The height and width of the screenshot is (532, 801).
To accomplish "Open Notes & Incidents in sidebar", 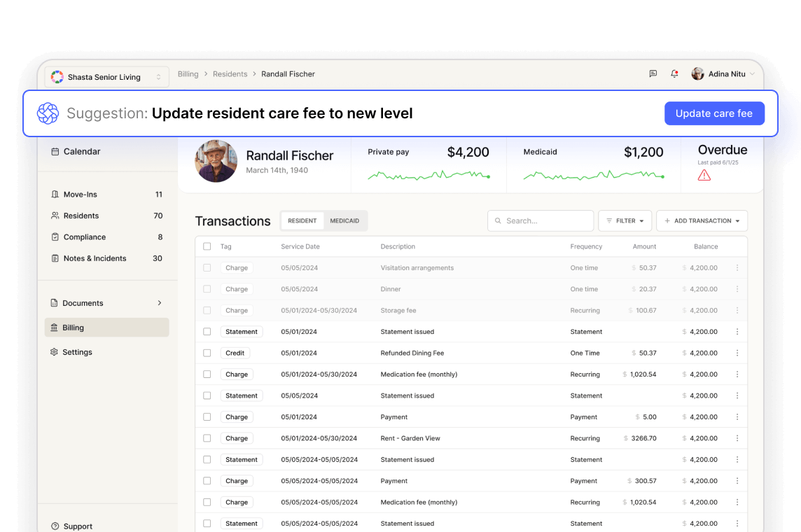I will click(x=106, y=259).
